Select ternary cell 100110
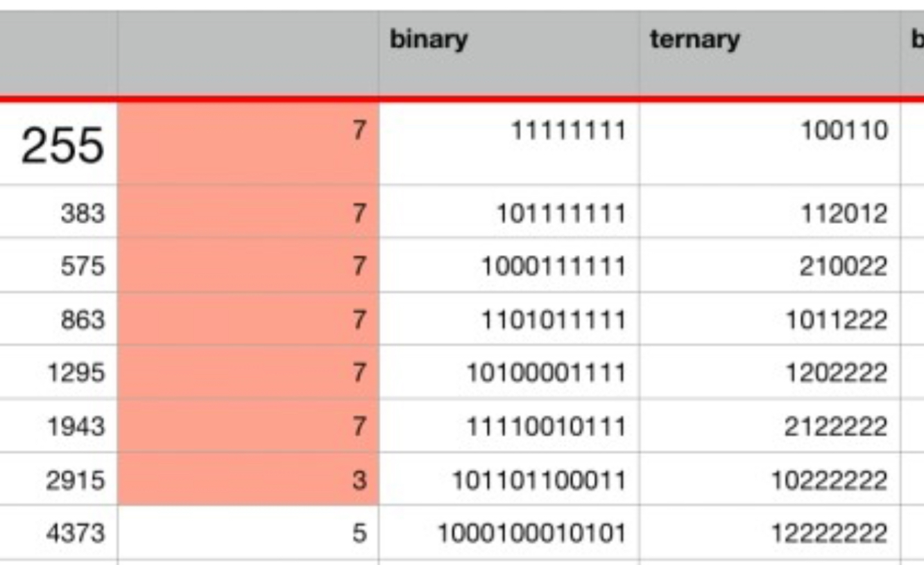Viewport: 924px width, 565px height. [844, 130]
